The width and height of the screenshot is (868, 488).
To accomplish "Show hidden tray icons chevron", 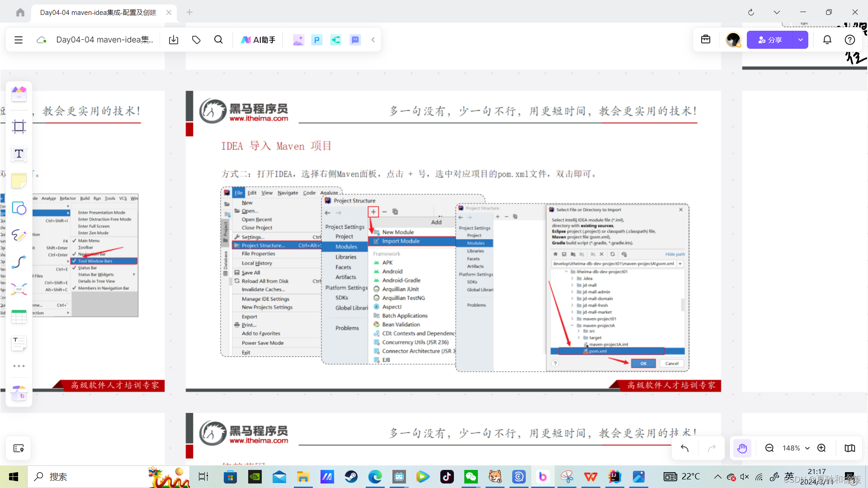I will tap(718, 477).
